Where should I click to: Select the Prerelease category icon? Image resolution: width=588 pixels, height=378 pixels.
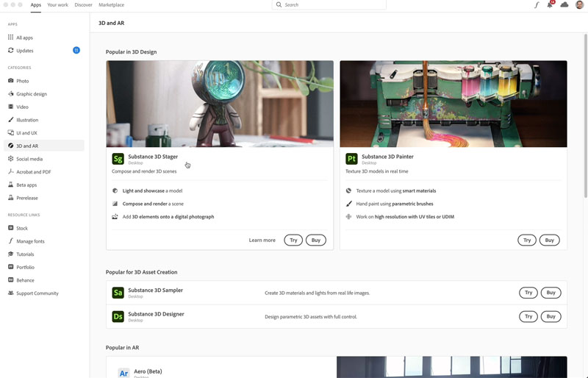(x=10, y=198)
